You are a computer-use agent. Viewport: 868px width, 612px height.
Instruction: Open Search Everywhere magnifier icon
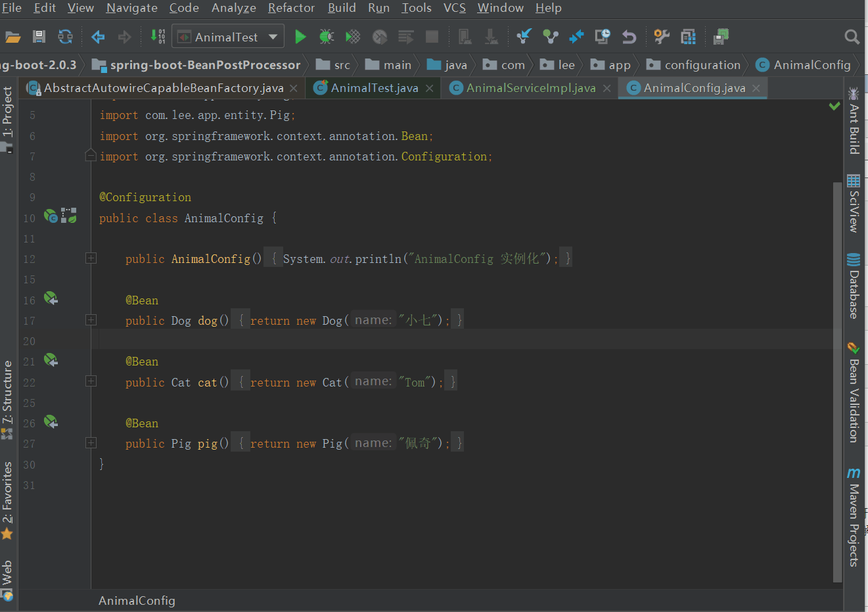(x=852, y=37)
